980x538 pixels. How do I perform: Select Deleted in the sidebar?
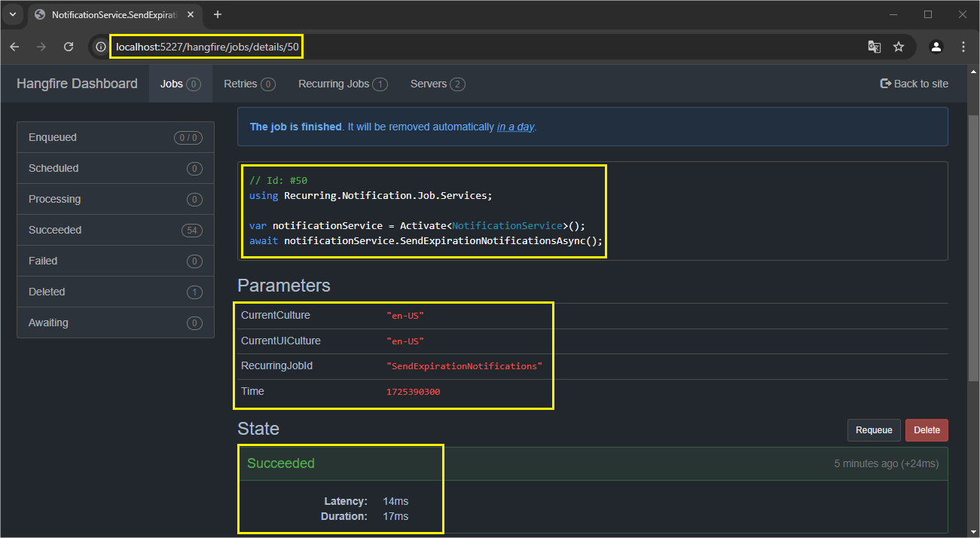(115, 292)
